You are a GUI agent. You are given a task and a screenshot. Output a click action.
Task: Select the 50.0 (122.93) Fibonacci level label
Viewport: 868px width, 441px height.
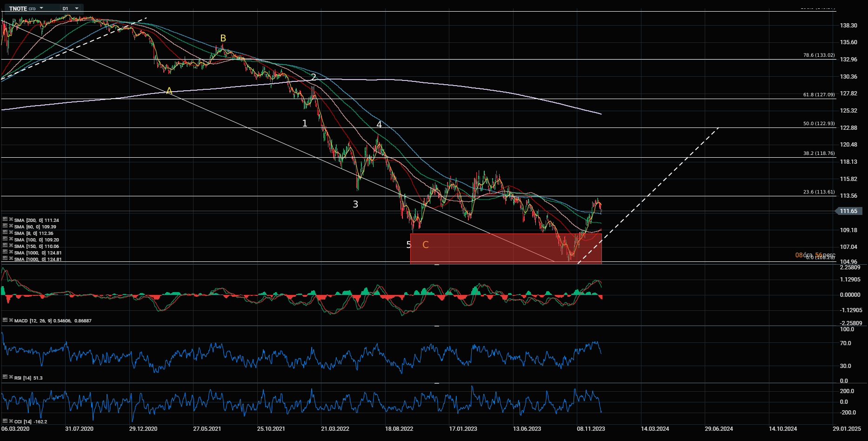[819, 124]
